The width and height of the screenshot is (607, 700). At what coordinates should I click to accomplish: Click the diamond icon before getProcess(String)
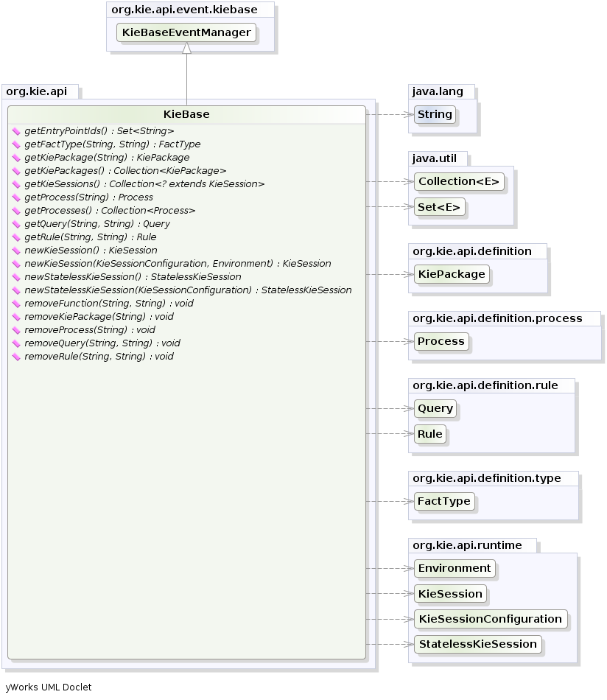pyautogui.click(x=16, y=197)
